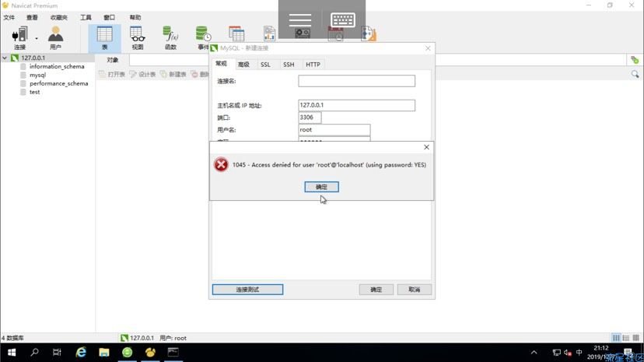Switch to icon grid view in status bar
This screenshot has height=362, width=644.
(x=616, y=338)
